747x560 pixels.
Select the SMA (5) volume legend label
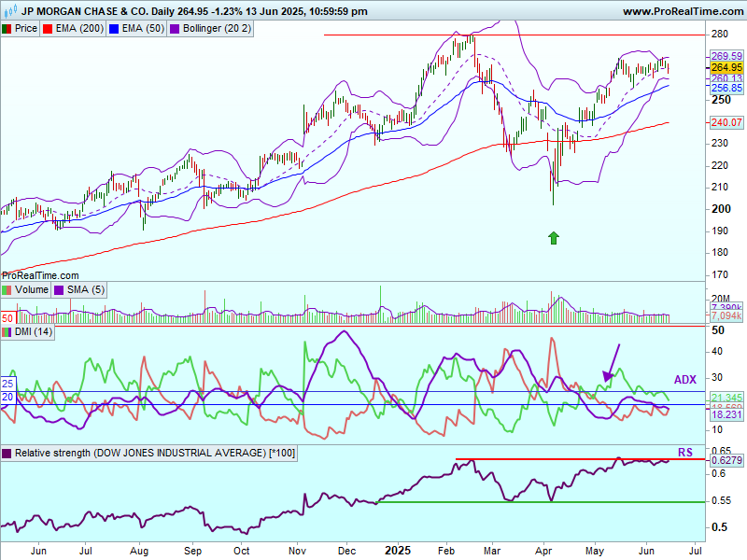click(x=84, y=290)
